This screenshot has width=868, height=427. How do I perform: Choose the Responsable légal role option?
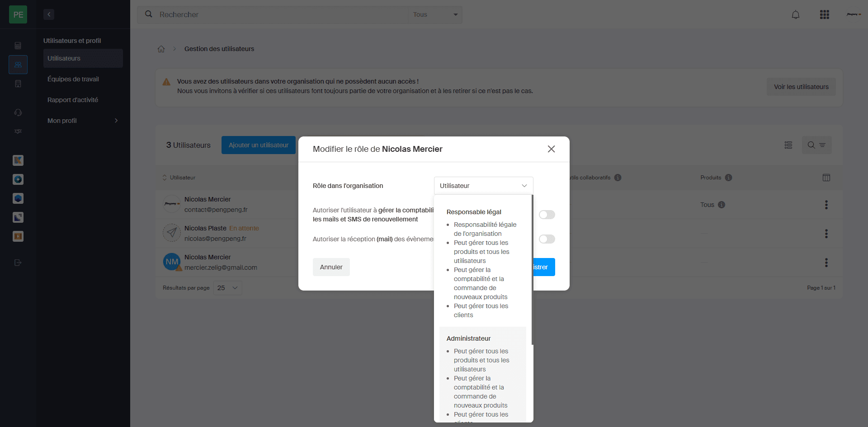[483, 263]
